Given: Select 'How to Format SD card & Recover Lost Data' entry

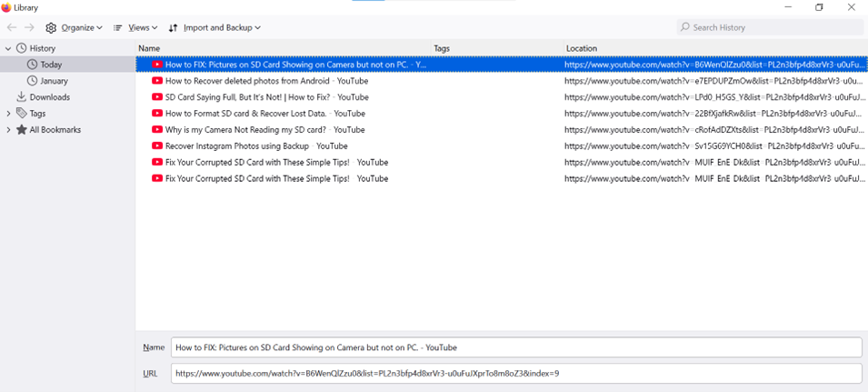Looking at the screenshot, I should tap(502, 114).
